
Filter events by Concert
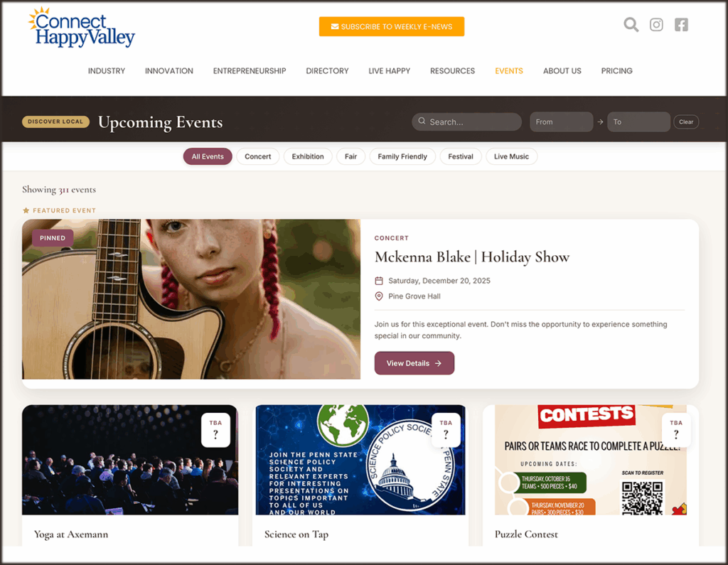point(257,156)
